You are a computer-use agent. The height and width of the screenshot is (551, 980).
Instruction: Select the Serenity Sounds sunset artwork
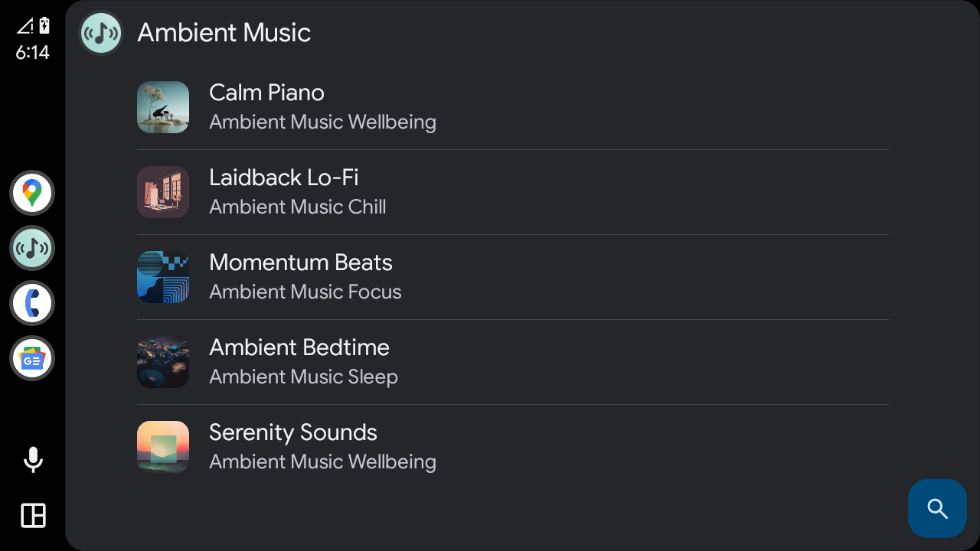click(x=163, y=447)
